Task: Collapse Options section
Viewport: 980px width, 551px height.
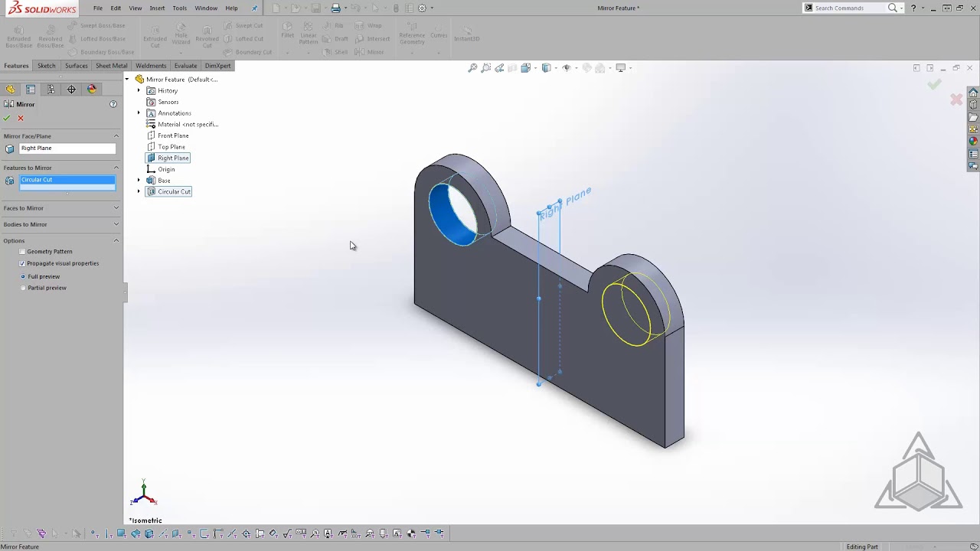Action: click(x=116, y=241)
